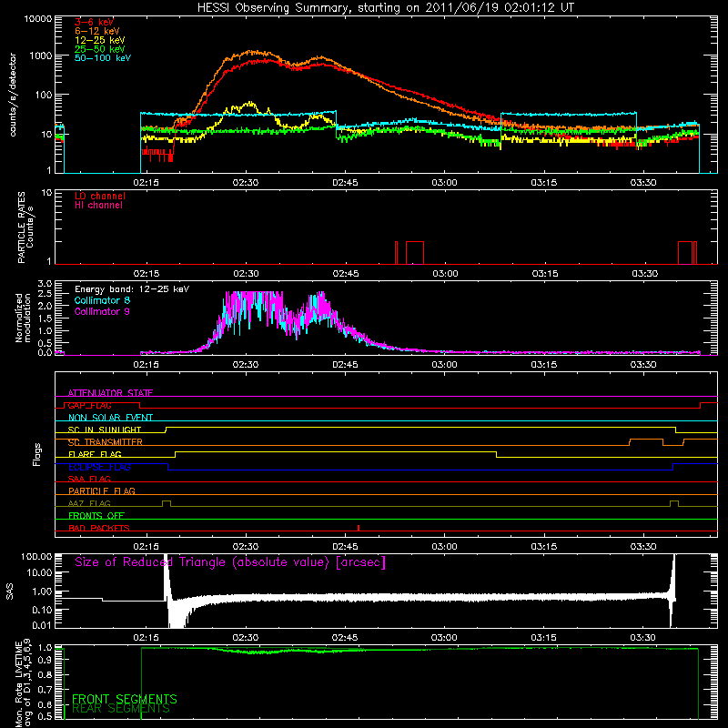Click the PARTICLE FLAG label

tap(102, 490)
